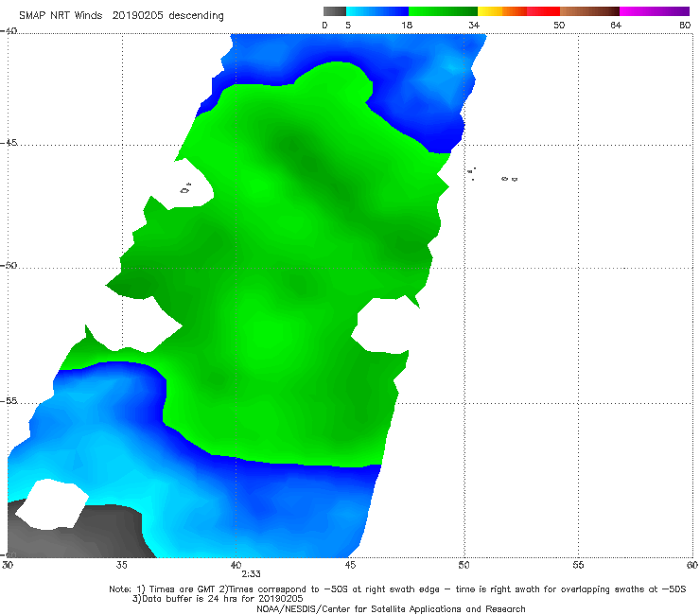
Task: Click the green segment of the color scale
Action: coord(443,11)
